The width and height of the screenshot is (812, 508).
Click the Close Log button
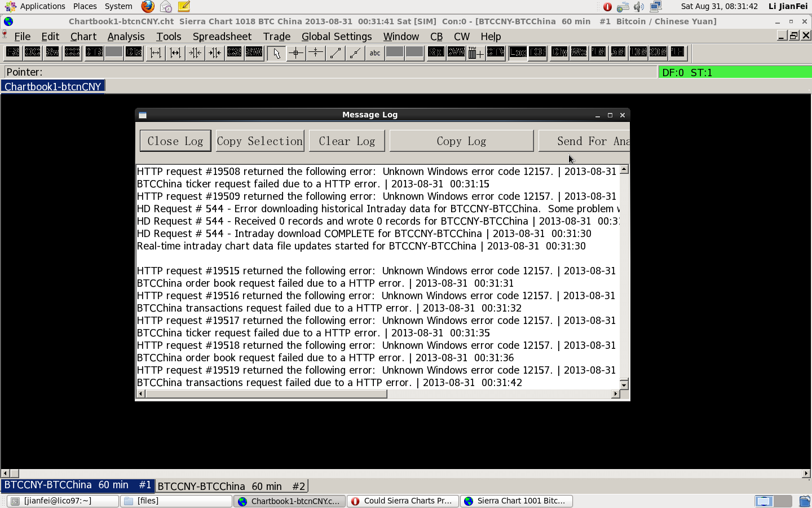[175, 141]
